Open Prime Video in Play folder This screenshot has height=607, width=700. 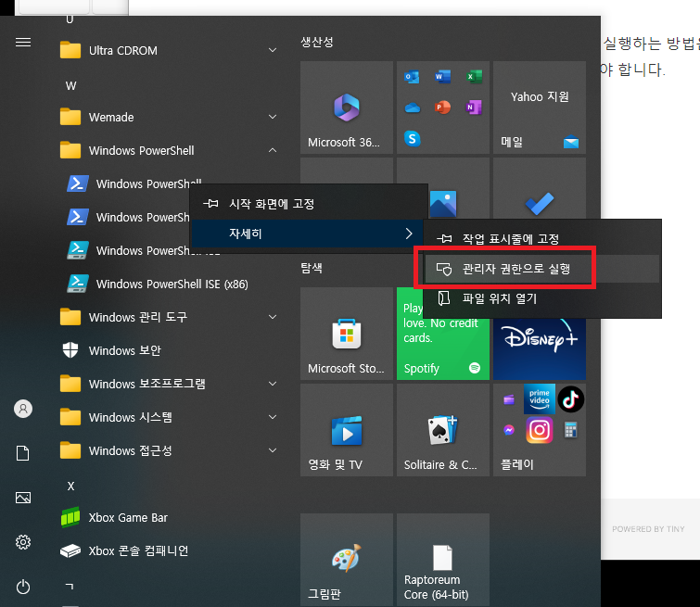tap(540, 399)
